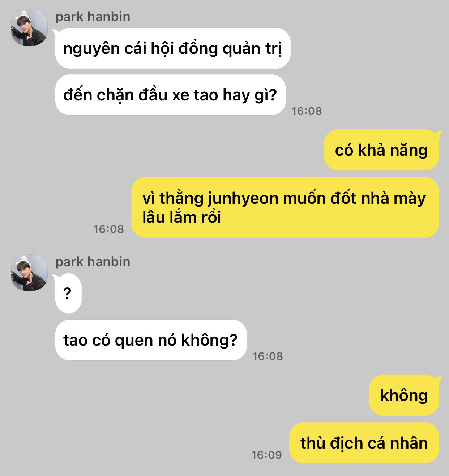This screenshot has width=449, height=476.
Task: Select message 'nguyên cái hội đồng quản trị'
Action: tap(173, 48)
